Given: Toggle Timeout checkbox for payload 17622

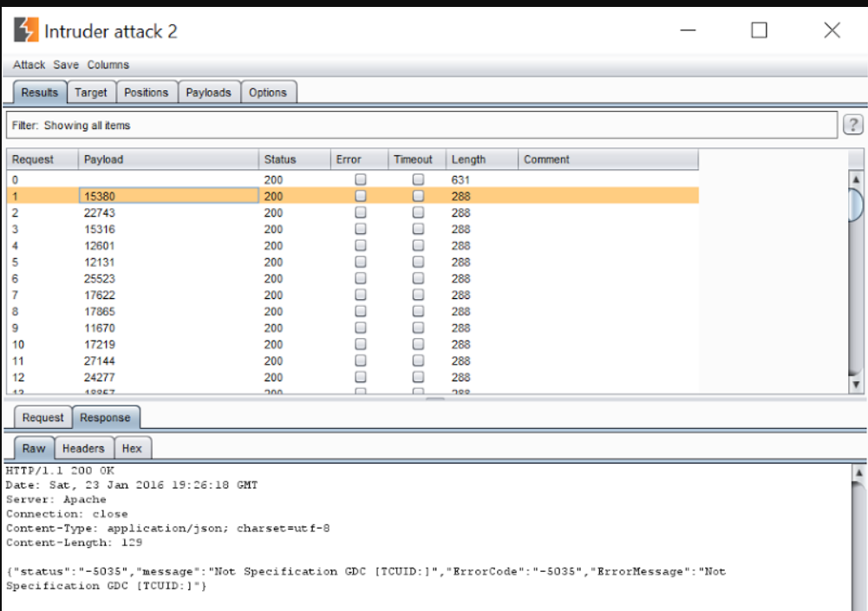Looking at the screenshot, I should (419, 295).
